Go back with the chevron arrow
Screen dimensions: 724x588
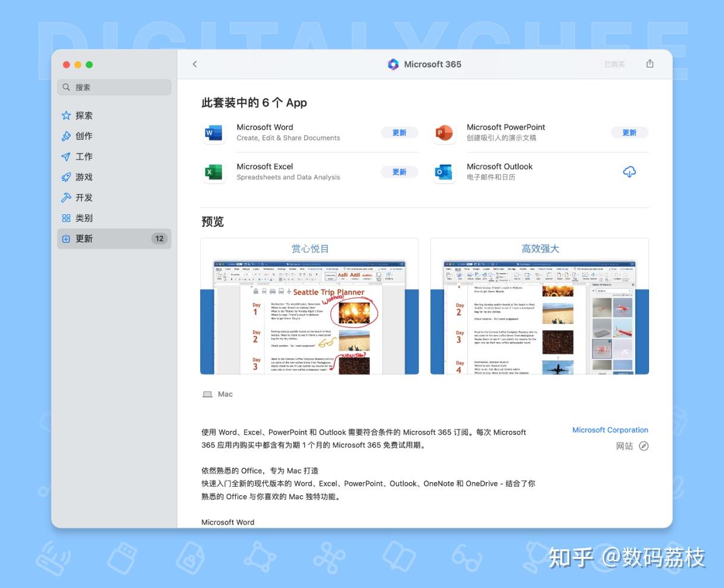pyautogui.click(x=195, y=64)
